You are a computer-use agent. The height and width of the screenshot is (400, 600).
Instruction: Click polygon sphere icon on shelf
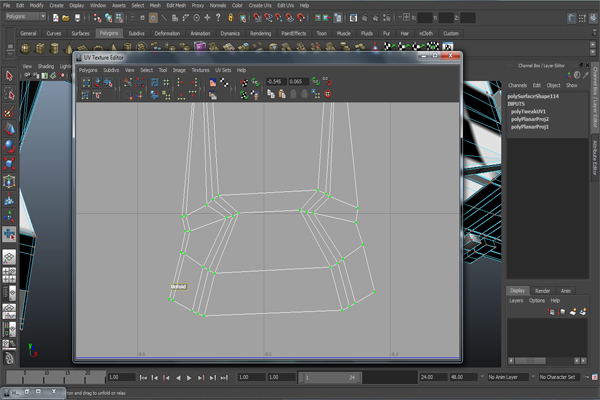[26, 49]
